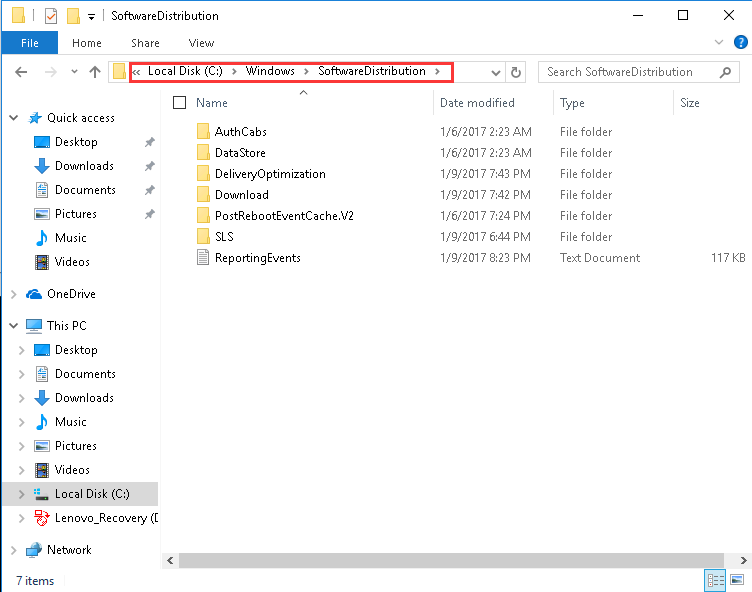Sort by the Type column header

(572, 103)
